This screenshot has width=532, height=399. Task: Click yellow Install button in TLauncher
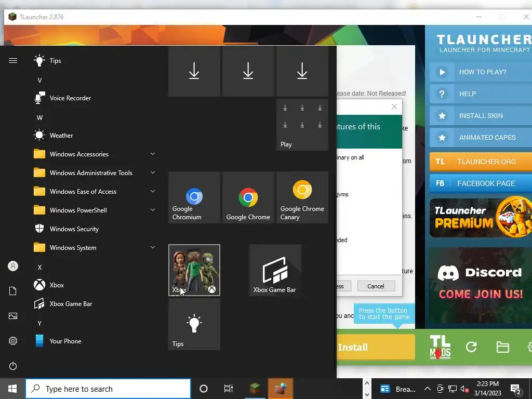[x=376, y=347]
